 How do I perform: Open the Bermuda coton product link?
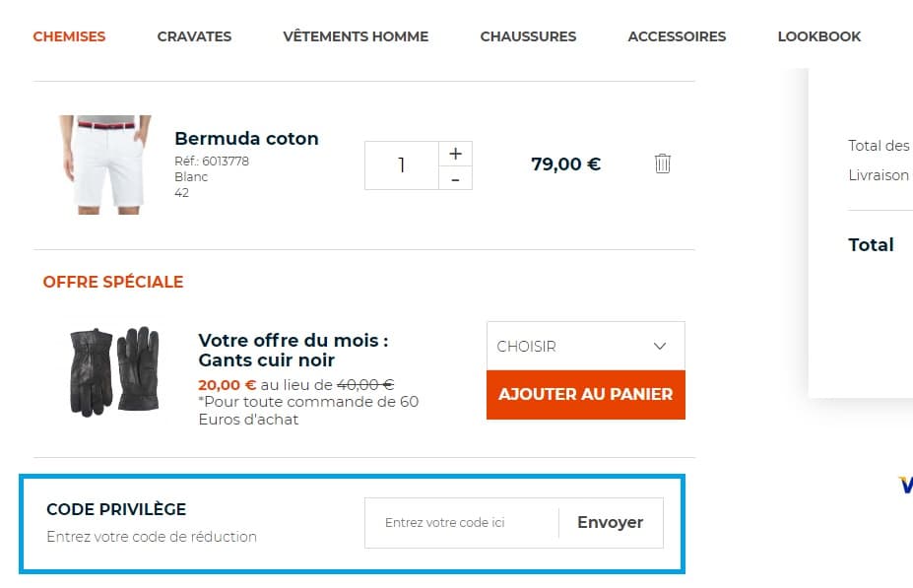[246, 138]
